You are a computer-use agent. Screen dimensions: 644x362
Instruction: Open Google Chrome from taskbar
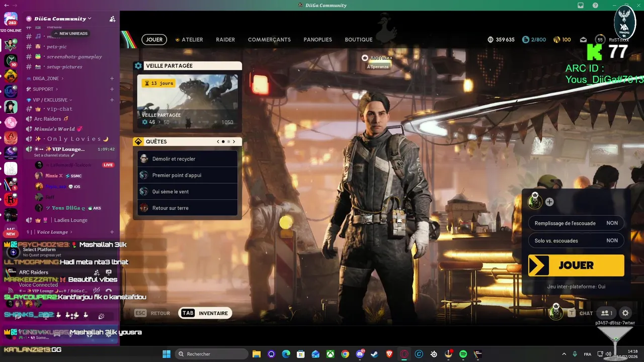coord(345,354)
